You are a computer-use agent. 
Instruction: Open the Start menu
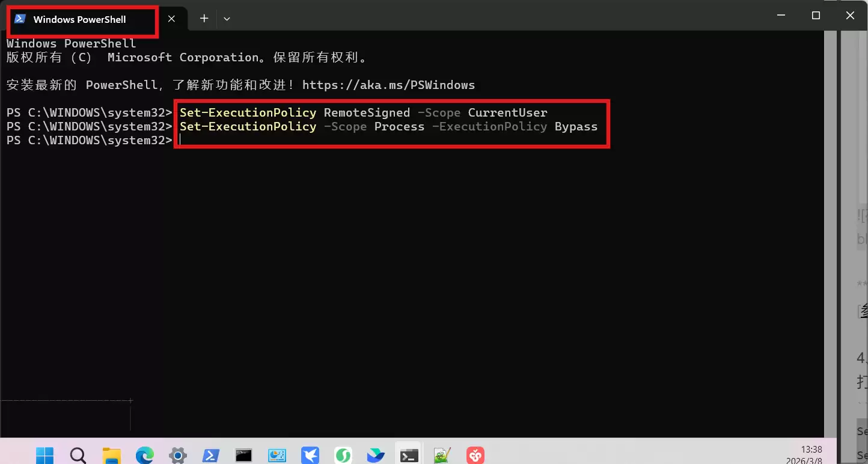43,455
